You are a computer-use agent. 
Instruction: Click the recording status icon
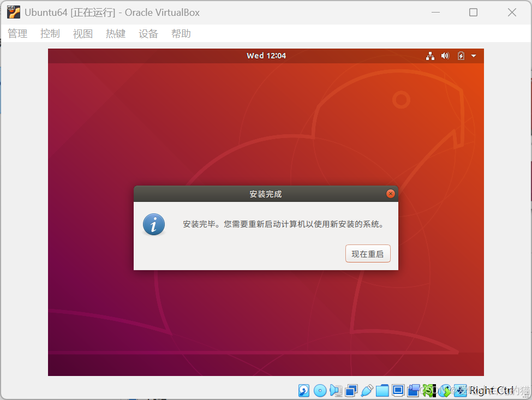pos(414,391)
